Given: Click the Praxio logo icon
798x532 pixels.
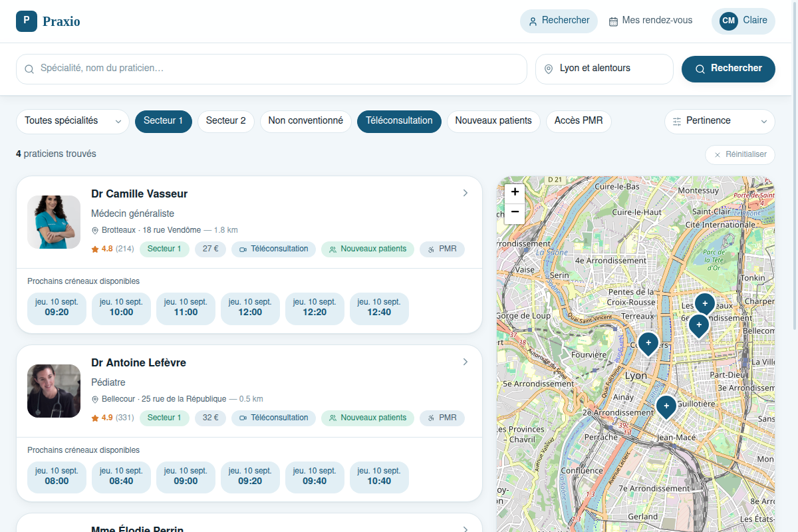Looking at the screenshot, I should 27,21.
